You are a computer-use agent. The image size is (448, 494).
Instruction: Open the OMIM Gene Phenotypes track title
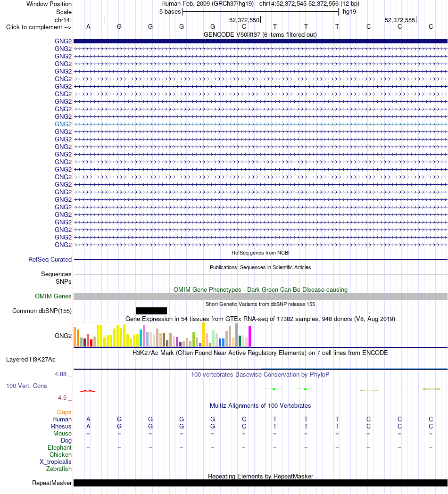pos(260,289)
